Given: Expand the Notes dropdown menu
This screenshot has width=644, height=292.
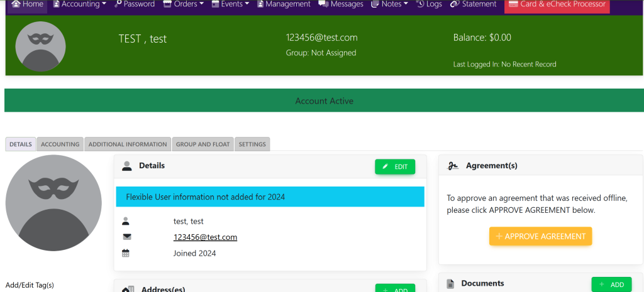Looking at the screenshot, I should pyautogui.click(x=390, y=4).
